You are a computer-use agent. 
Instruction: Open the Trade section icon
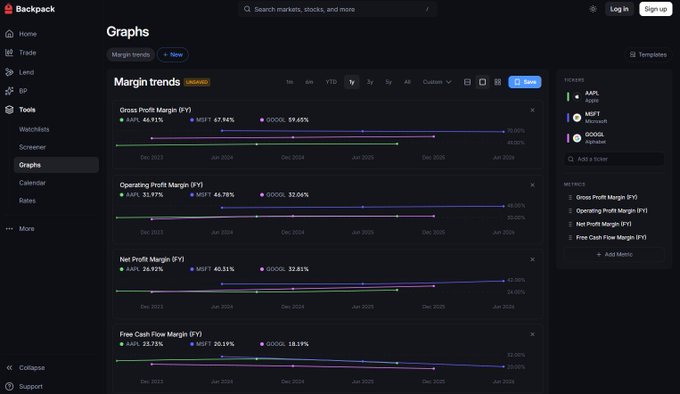[9, 52]
